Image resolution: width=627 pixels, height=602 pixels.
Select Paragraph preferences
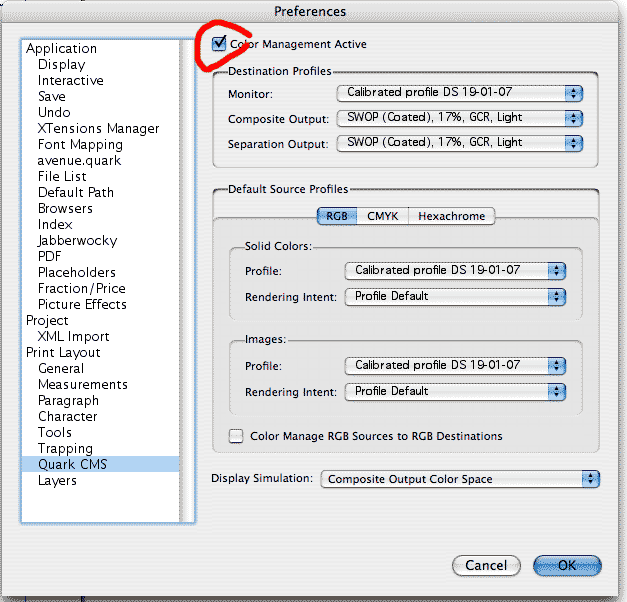point(101,400)
